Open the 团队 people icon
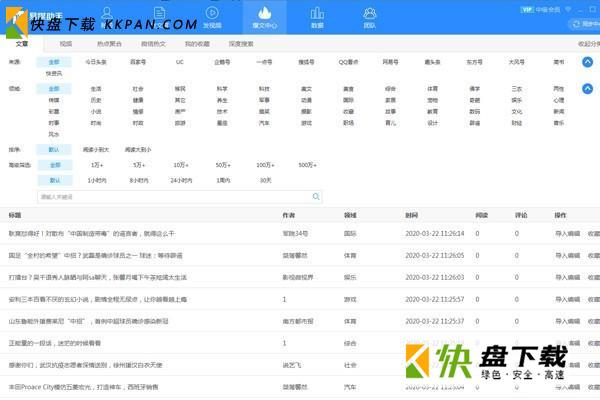Image resolution: width=600 pixels, height=400 pixels. coord(370,13)
